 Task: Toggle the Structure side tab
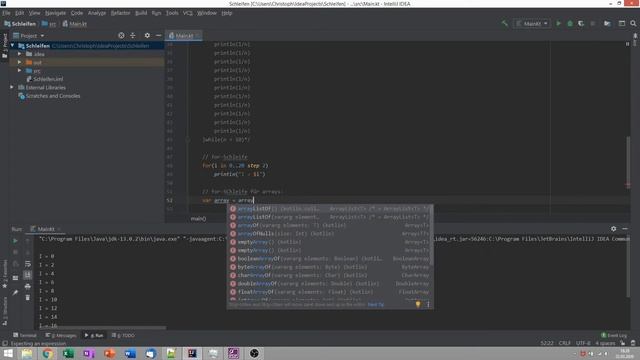click(4, 311)
